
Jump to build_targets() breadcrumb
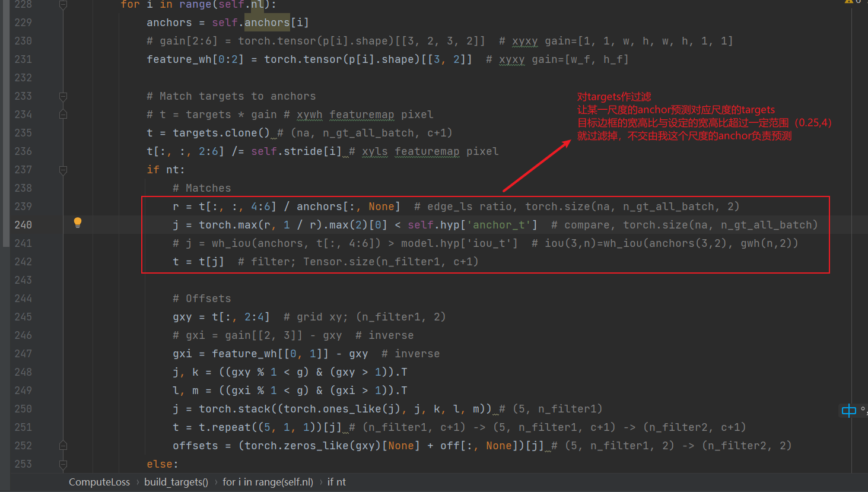pyautogui.click(x=176, y=482)
